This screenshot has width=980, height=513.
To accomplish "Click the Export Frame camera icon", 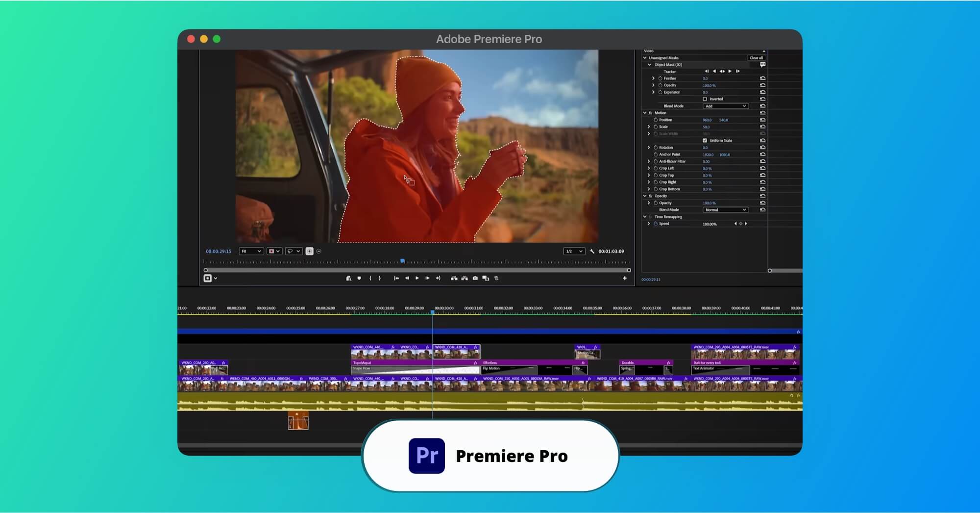I will 475,278.
